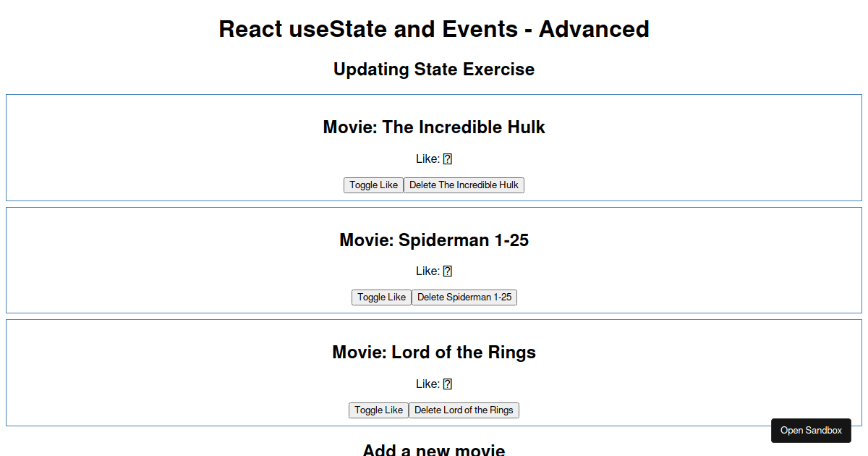Toggle Like on Spiderman 1-25

point(381,297)
